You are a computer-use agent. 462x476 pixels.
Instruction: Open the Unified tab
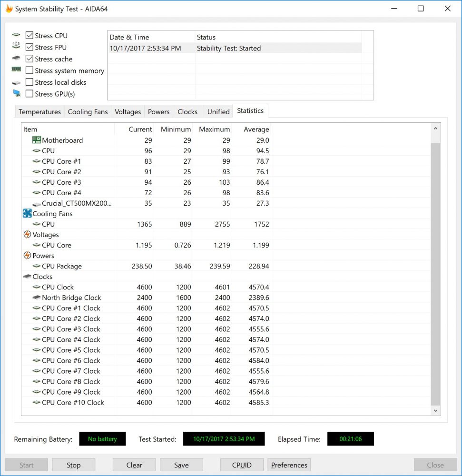point(218,112)
